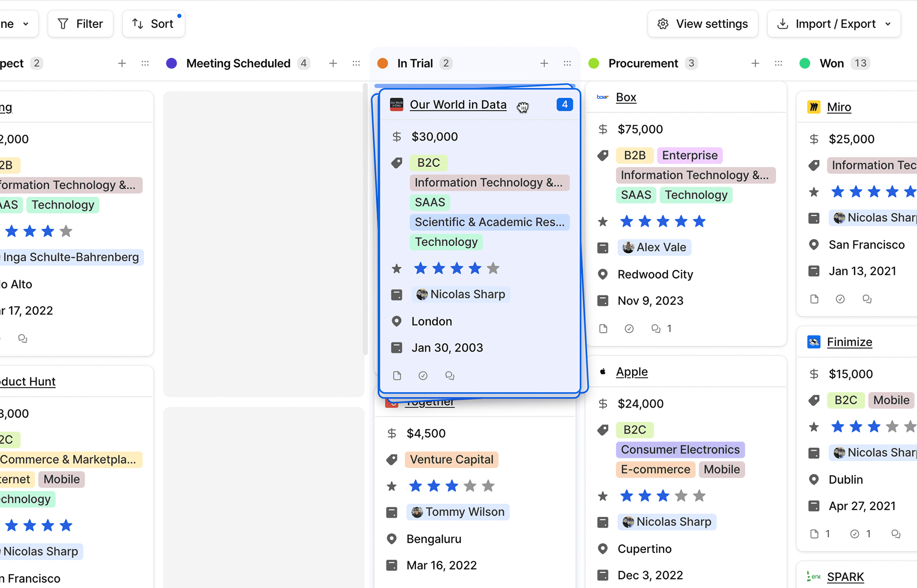Image resolution: width=917 pixels, height=588 pixels.
Task: Open tasks icon on Miro card
Action: (840, 299)
